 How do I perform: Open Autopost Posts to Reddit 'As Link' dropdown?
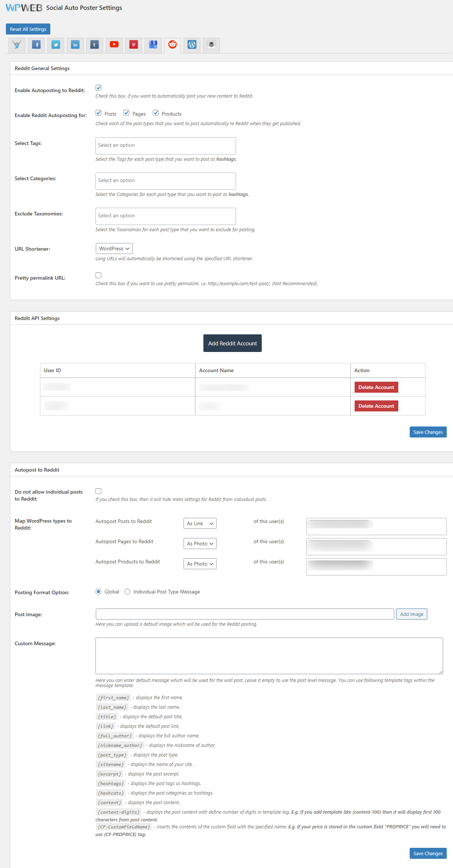point(200,523)
